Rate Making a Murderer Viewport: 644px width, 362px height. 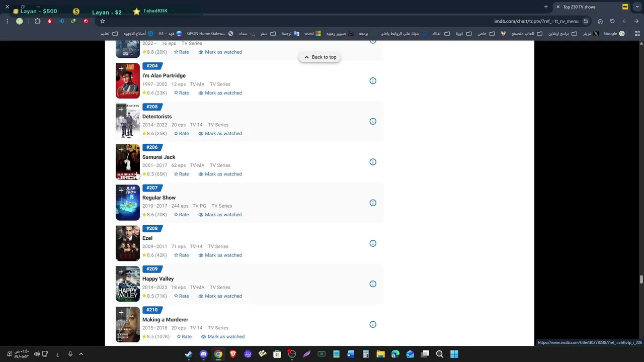184,337
